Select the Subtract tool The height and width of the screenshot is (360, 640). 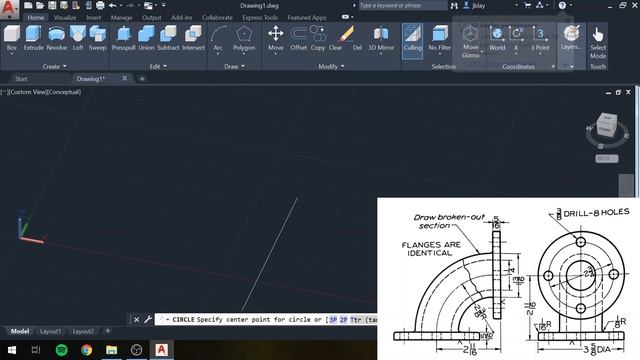168,38
